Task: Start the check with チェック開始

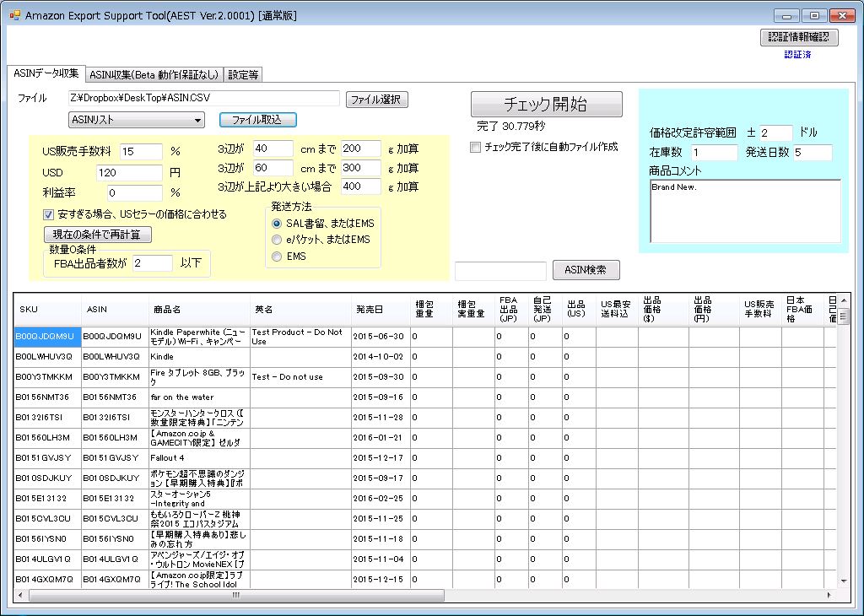Action: (546, 104)
